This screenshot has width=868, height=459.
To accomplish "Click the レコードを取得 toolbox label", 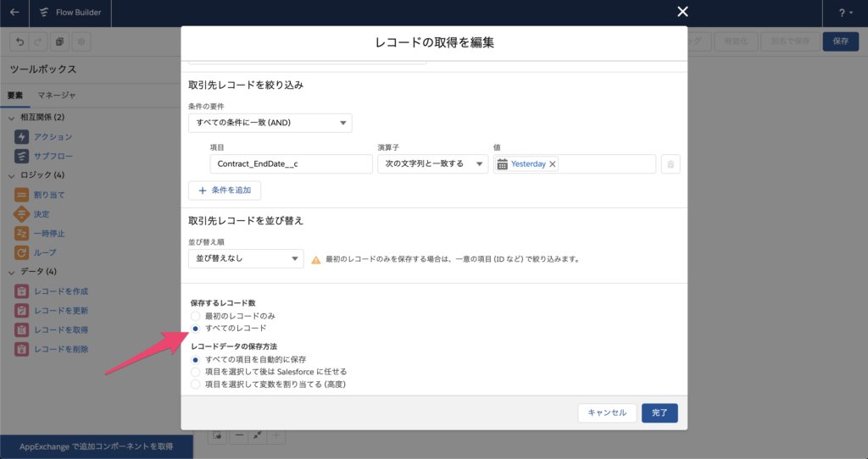I will pyautogui.click(x=61, y=330).
